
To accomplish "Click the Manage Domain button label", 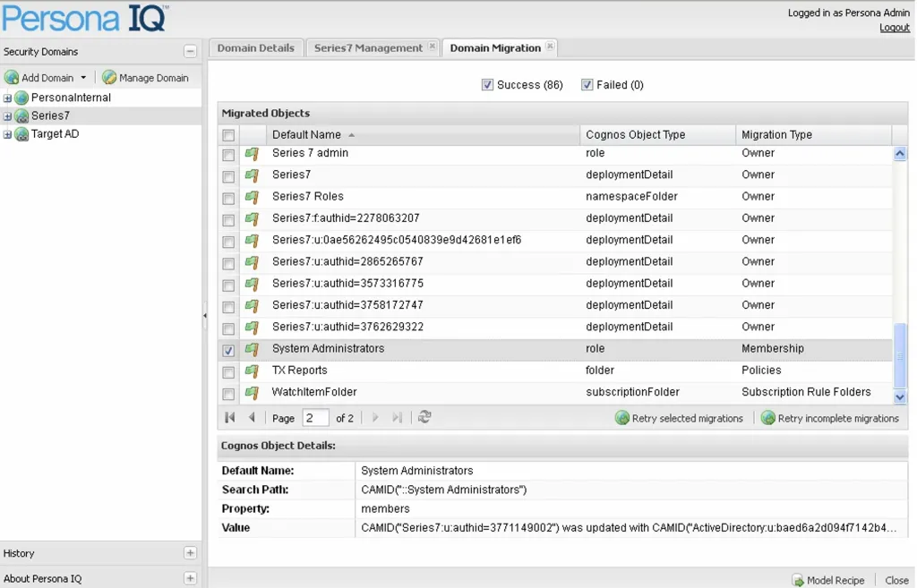I will click(153, 78).
